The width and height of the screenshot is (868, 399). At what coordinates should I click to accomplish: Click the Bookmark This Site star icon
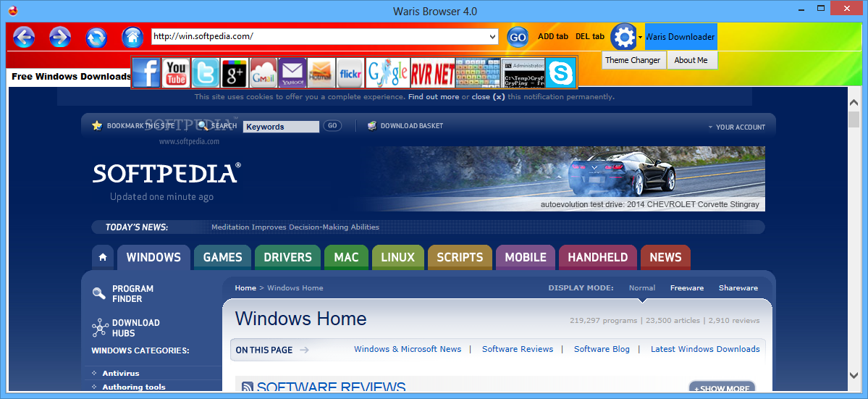click(97, 125)
